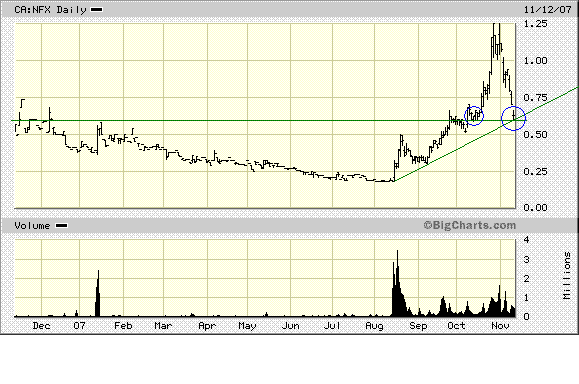Click the 0.75 price axis label
The width and height of the screenshot is (579, 384).
[535, 98]
